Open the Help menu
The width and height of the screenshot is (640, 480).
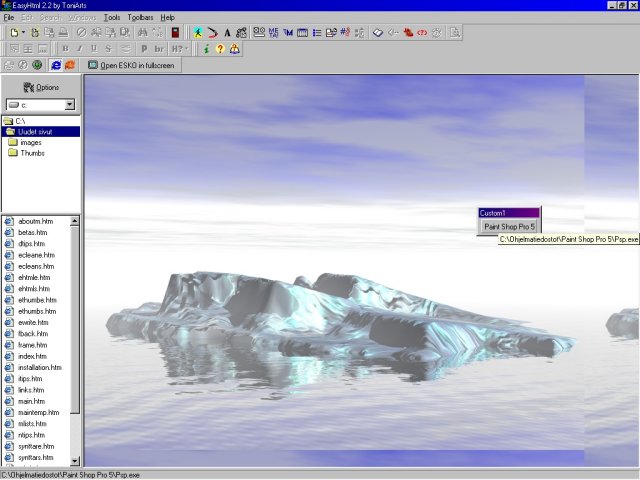(x=167, y=17)
